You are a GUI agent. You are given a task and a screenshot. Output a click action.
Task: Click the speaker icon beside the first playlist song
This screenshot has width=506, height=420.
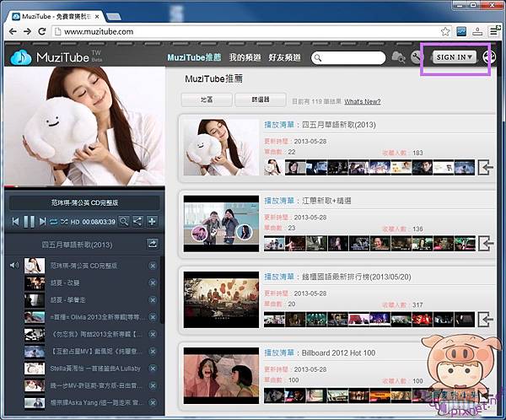[x=14, y=266]
